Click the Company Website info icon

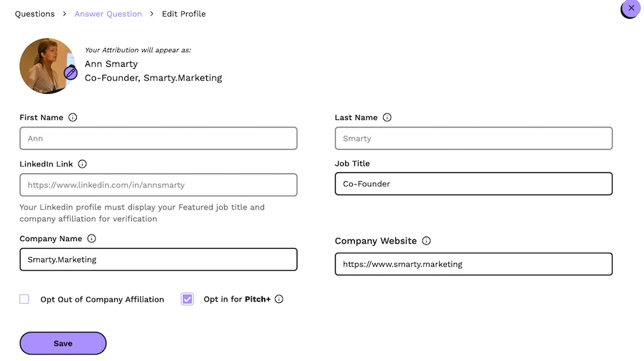point(426,241)
